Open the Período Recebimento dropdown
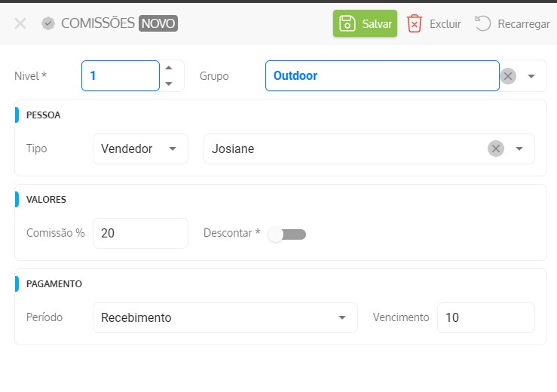This screenshot has width=557, height=392. [x=225, y=318]
